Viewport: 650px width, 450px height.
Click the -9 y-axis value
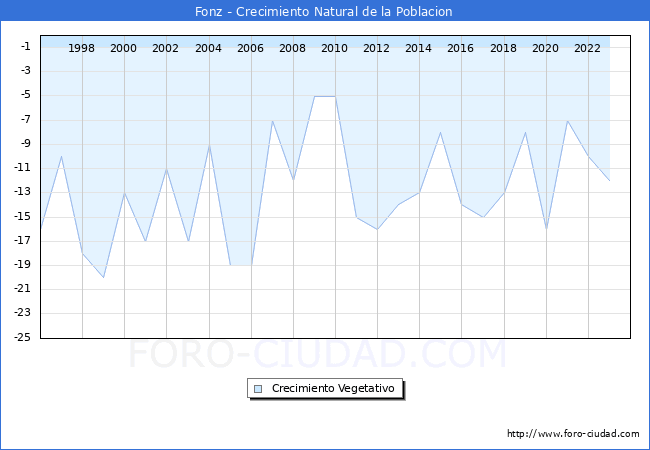26,144
